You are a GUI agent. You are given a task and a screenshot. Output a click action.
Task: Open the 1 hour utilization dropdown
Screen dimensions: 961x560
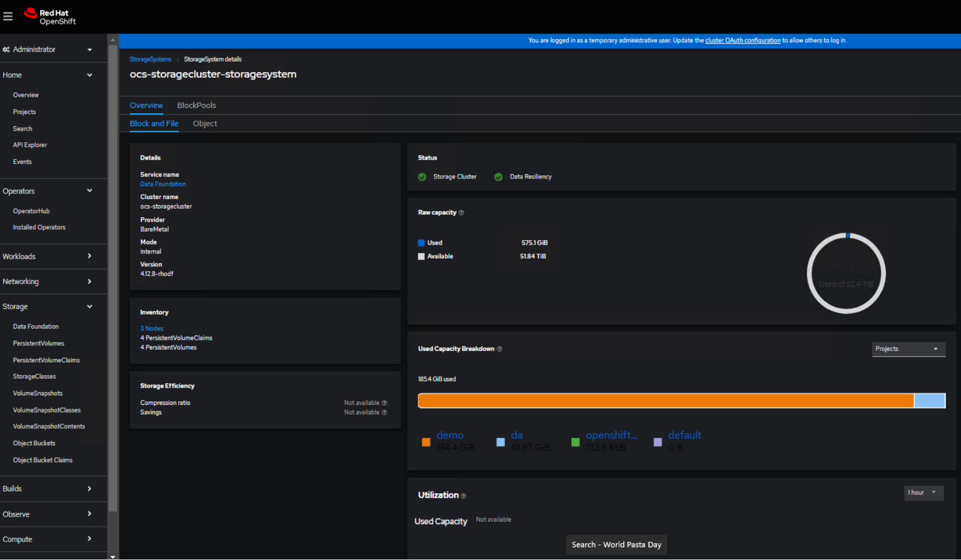(x=924, y=493)
